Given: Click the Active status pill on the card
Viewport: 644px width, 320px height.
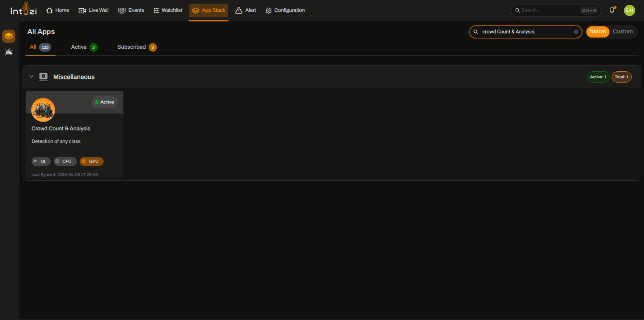Looking at the screenshot, I should click(104, 102).
